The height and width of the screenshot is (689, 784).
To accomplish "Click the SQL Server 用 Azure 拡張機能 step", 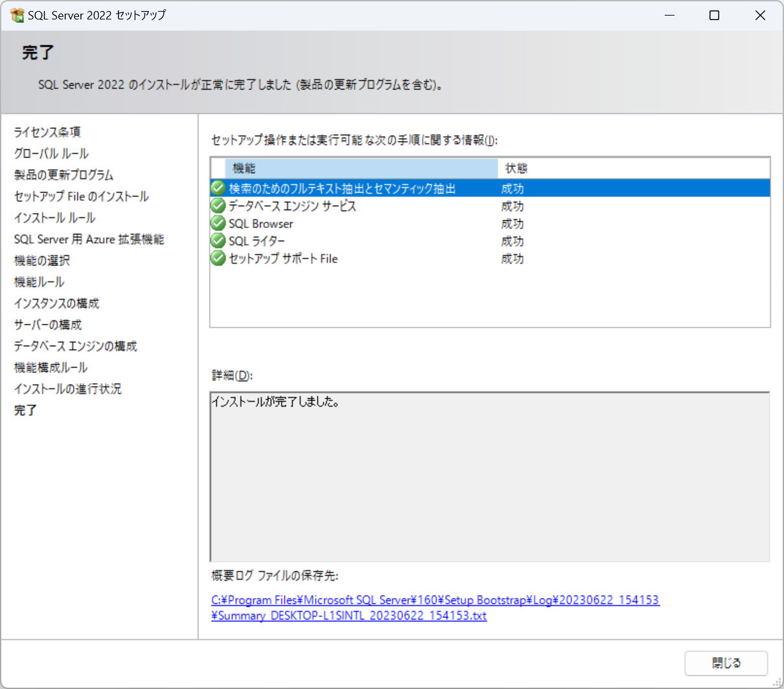I will tap(89, 239).
